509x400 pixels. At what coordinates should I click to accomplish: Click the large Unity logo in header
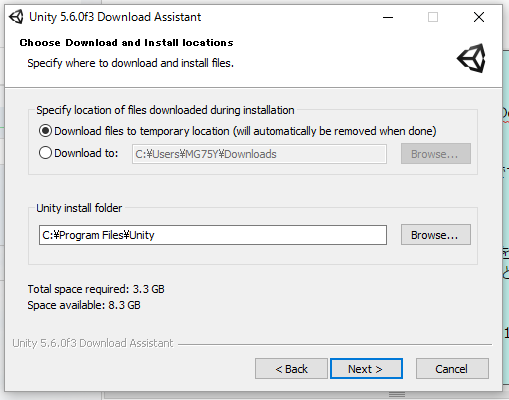coord(471,58)
